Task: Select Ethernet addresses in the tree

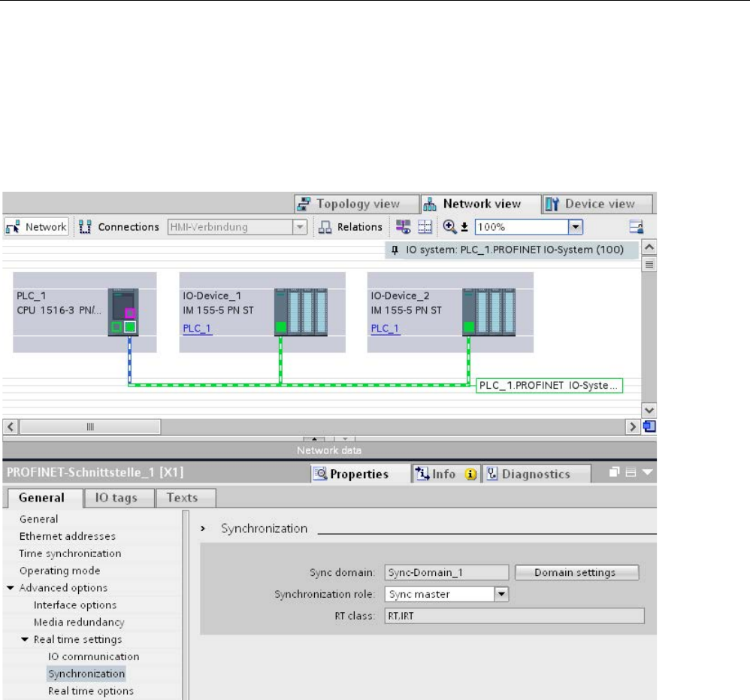Action: [x=68, y=536]
